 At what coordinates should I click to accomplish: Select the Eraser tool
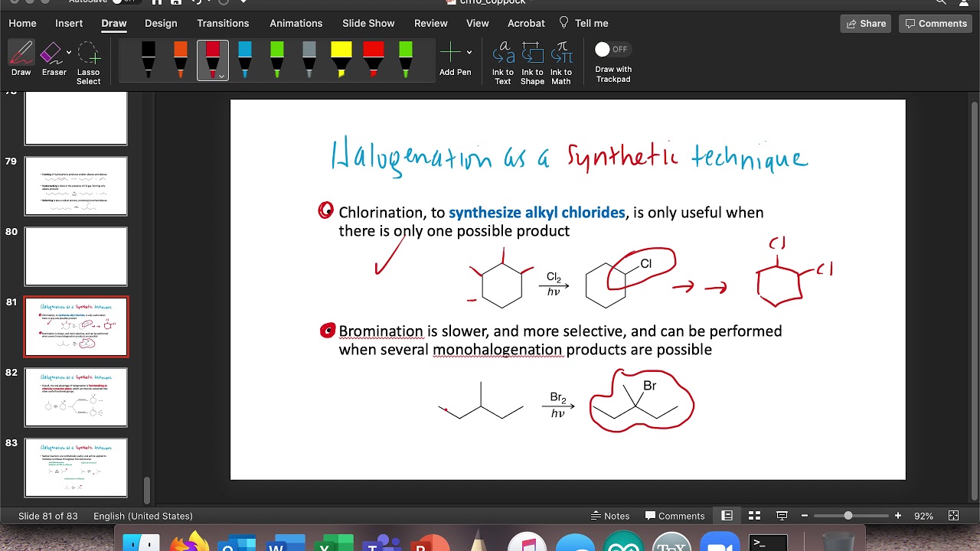pyautogui.click(x=51, y=58)
